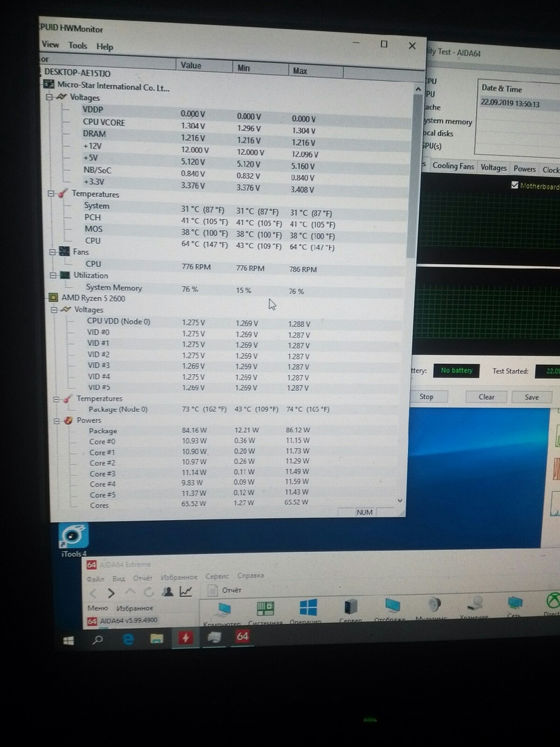Screen dimensions: 560x747
Task: Open the Отображение display icon in AIDA64
Action: pyautogui.click(x=393, y=609)
